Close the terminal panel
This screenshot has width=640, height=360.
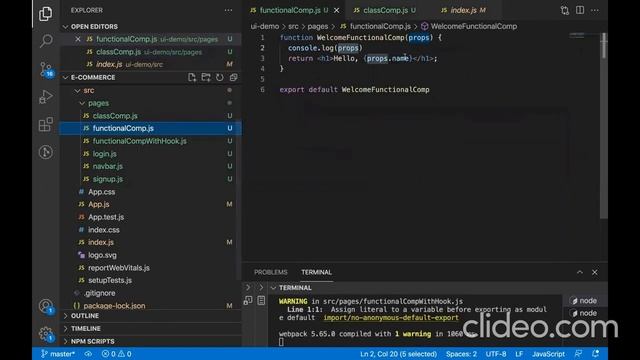coord(595,272)
